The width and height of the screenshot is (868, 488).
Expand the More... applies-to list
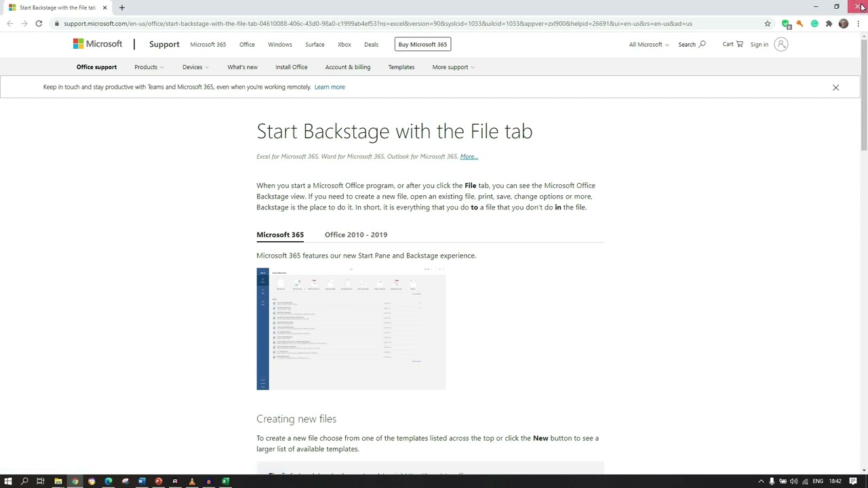tap(469, 157)
